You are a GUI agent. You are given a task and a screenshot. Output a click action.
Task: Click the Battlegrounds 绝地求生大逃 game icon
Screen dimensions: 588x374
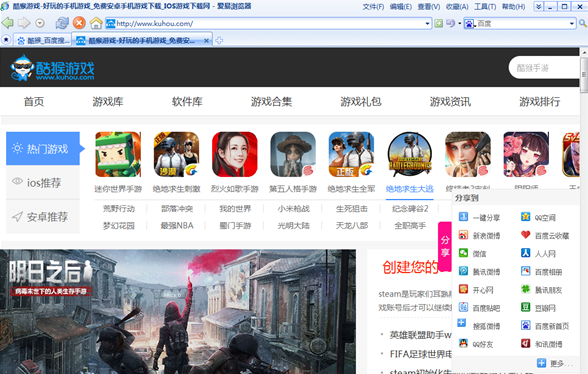coord(410,154)
